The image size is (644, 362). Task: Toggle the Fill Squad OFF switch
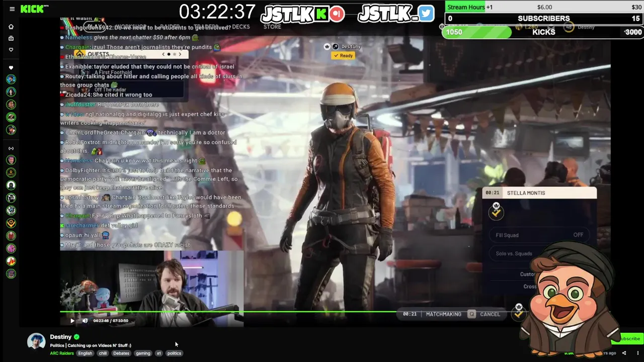tap(539, 235)
